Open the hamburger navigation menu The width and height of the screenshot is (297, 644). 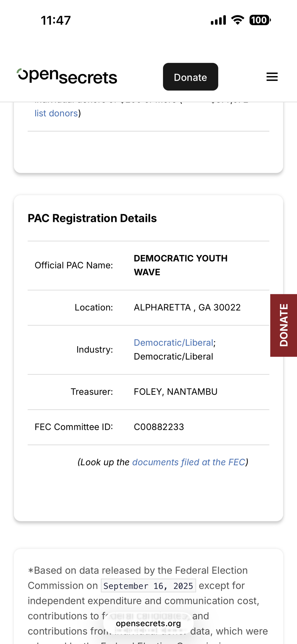272,77
